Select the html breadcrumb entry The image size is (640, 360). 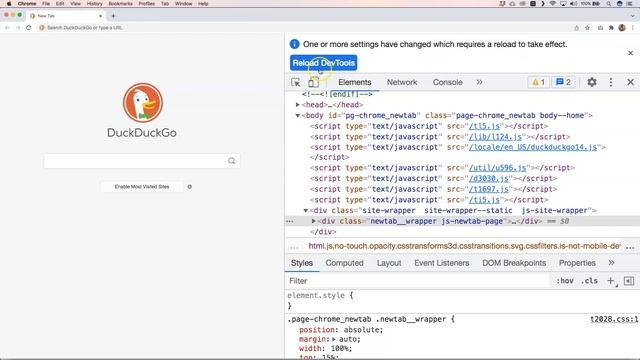coord(464,246)
